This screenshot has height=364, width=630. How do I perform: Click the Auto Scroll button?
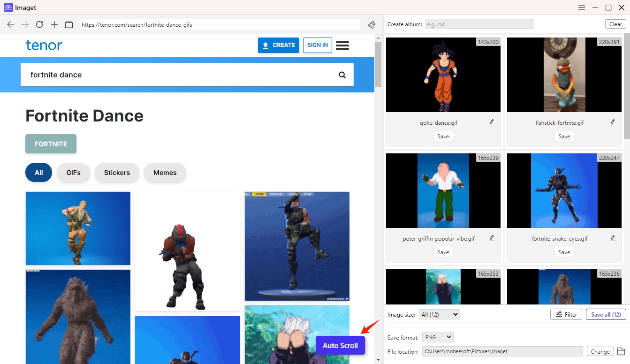[341, 346]
